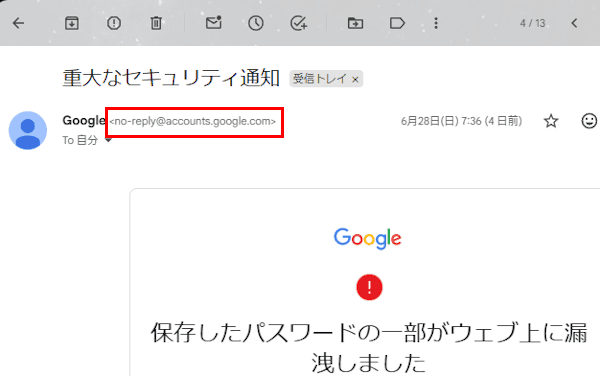Screen dimensions: 600x376
Task: Go back to the inbox list
Action: 18,23
